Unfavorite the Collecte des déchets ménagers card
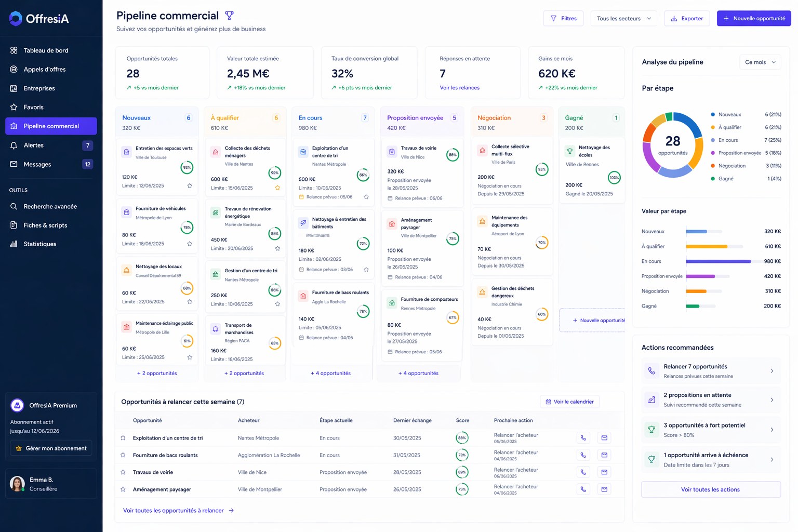Viewport: 798px width, 532px height. pos(277,188)
